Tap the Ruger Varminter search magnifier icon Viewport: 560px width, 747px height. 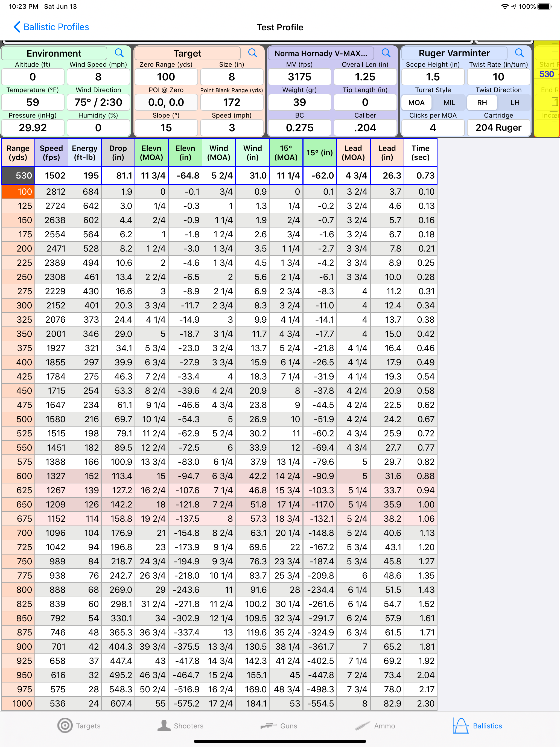[519, 53]
